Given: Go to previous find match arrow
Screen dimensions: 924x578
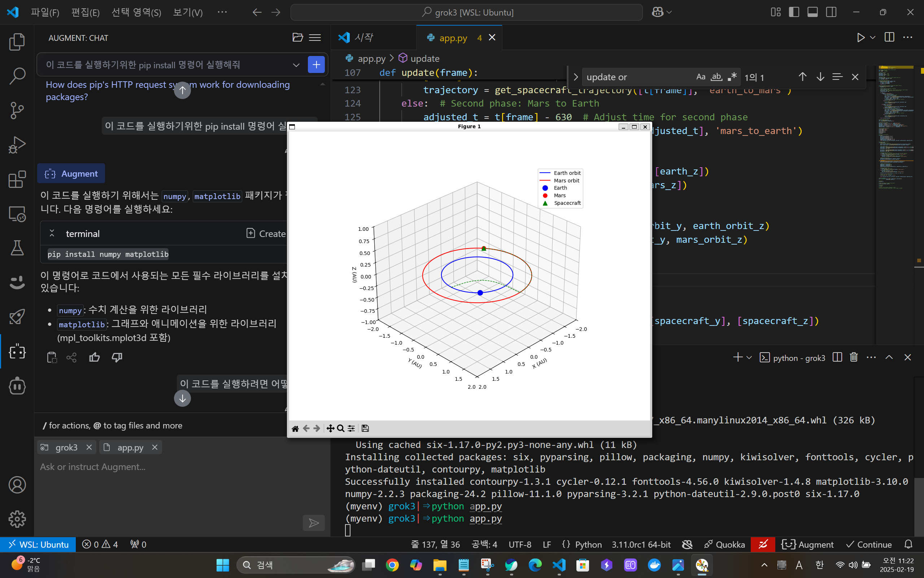Looking at the screenshot, I should (803, 77).
